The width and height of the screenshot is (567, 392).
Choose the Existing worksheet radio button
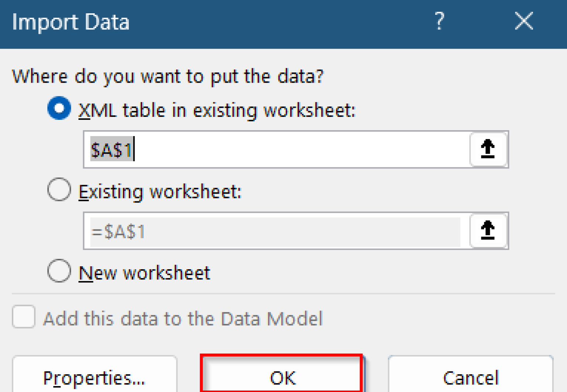pyautogui.click(x=59, y=190)
